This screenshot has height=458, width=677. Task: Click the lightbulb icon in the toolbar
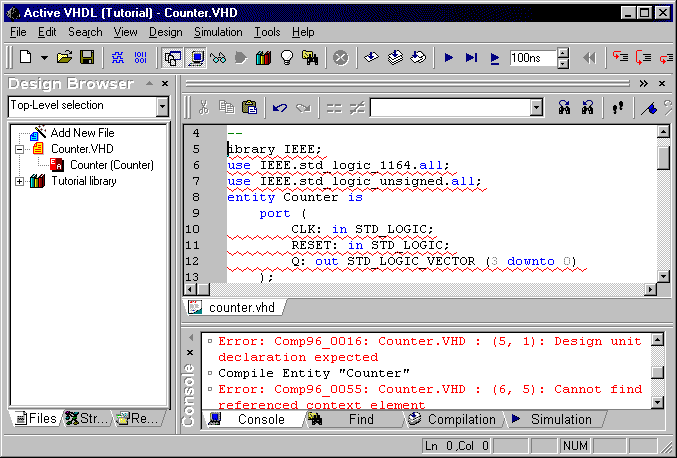click(x=287, y=58)
